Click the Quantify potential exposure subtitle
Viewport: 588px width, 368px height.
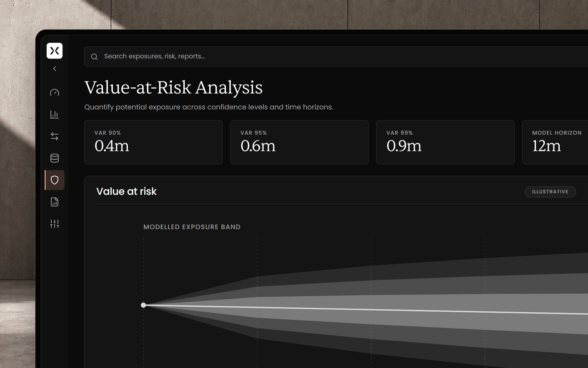209,107
